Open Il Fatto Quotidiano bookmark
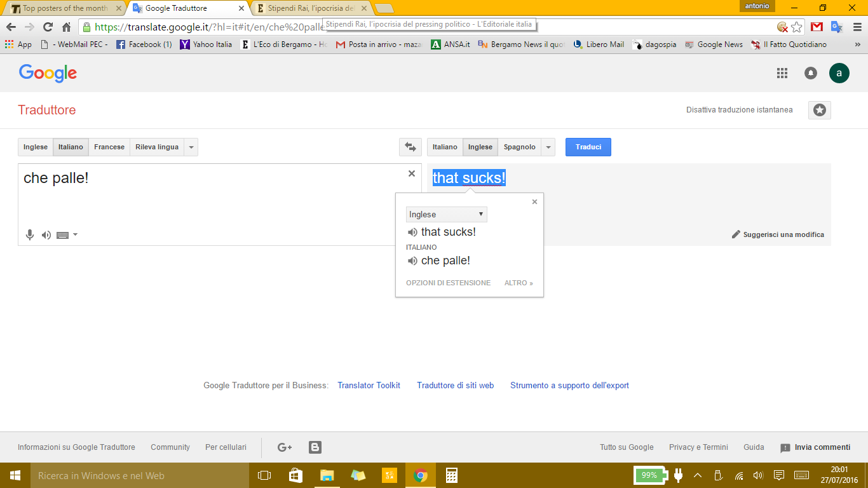Screen dimensions: 868x488 (x=789, y=44)
